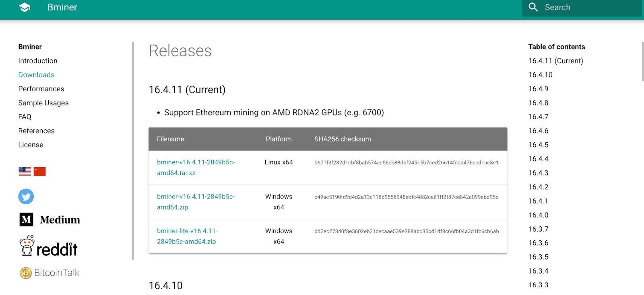
Task: Switch to Chinese via the China flag icon
Action: 39,172
